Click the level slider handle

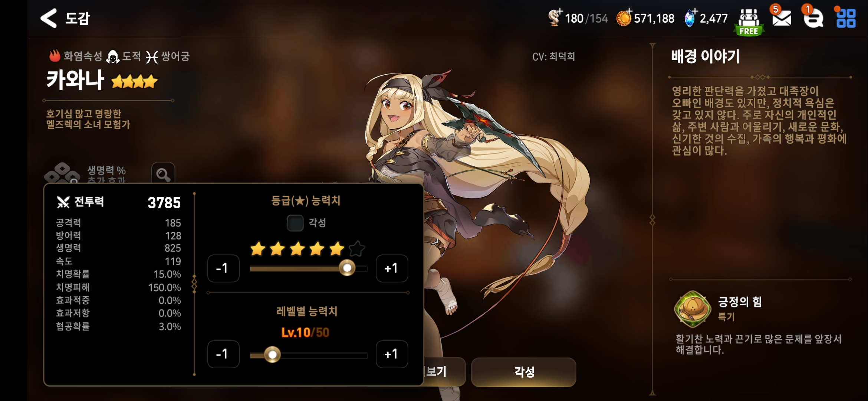point(272,355)
